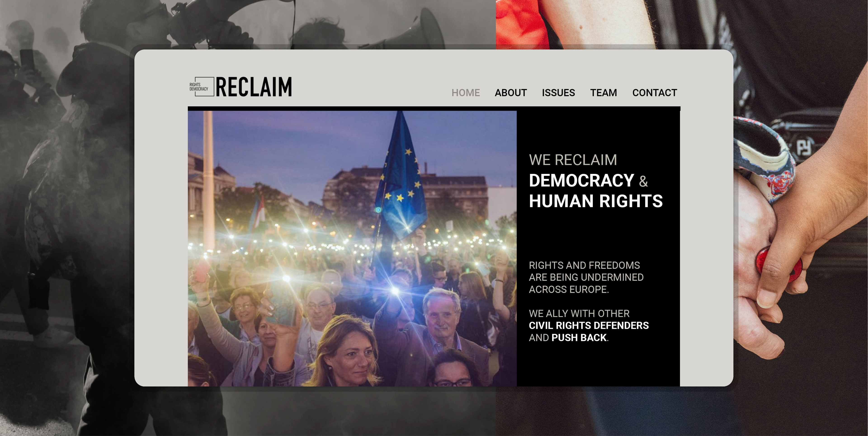Click the Rights Democracy square logo icon
Image resolution: width=868 pixels, height=436 pixels.
[202, 86]
